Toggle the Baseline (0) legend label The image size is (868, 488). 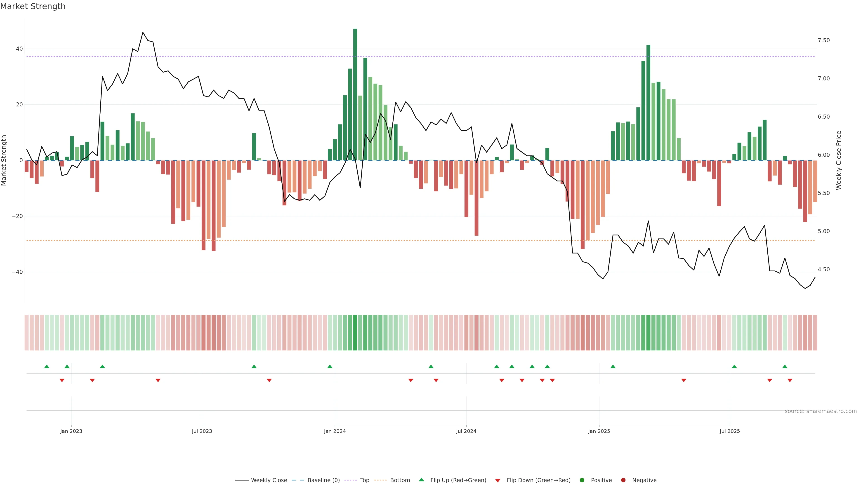click(x=323, y=480)
